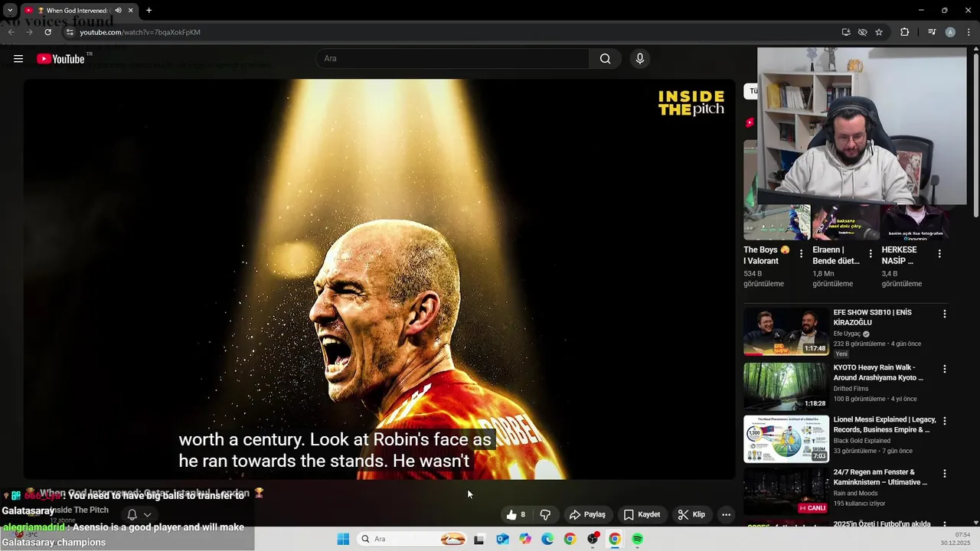Pause the playing Robben video

click(379, 279)
